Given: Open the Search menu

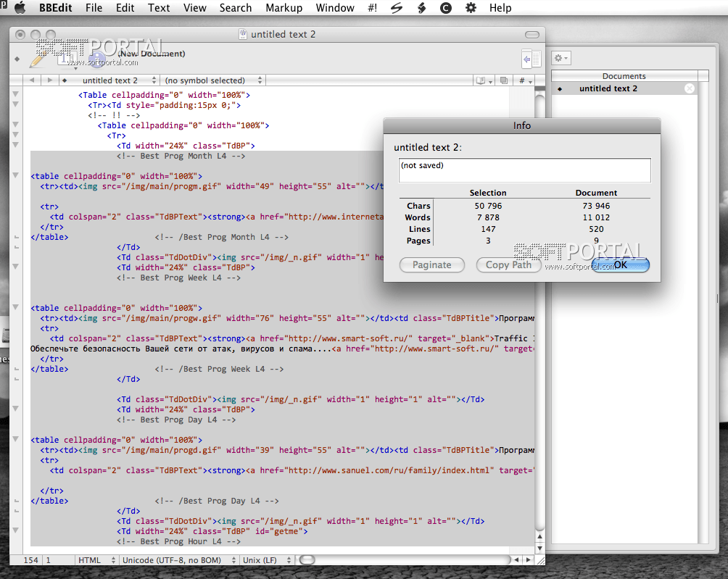Looking at the screenshot, I should 236,8.
